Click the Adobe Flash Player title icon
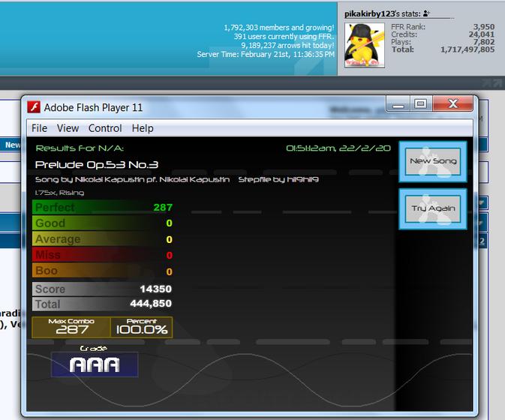Viewport: 505px width, 420px height. (x=34, y=107)
